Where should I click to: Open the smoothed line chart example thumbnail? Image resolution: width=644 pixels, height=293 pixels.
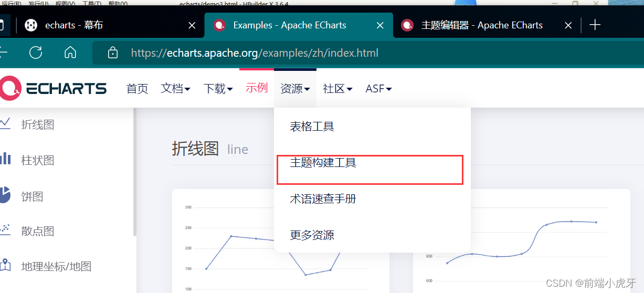pyautogui.click(x=522, y=241)
